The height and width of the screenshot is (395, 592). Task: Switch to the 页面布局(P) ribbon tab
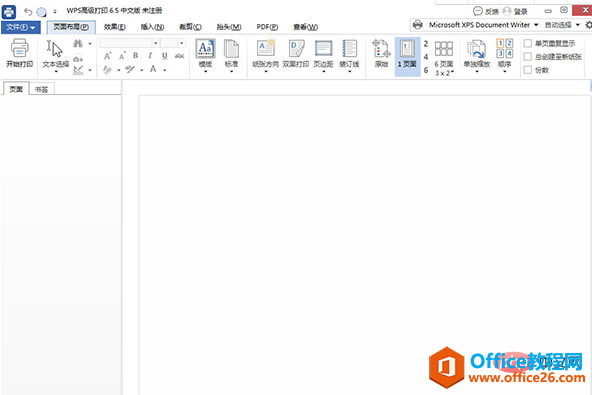(x=71, y=27)
